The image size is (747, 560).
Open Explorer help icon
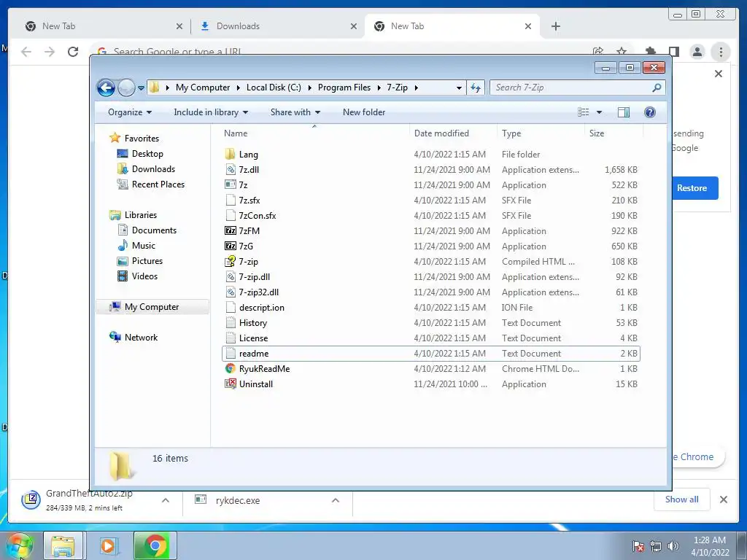point(649,112)
